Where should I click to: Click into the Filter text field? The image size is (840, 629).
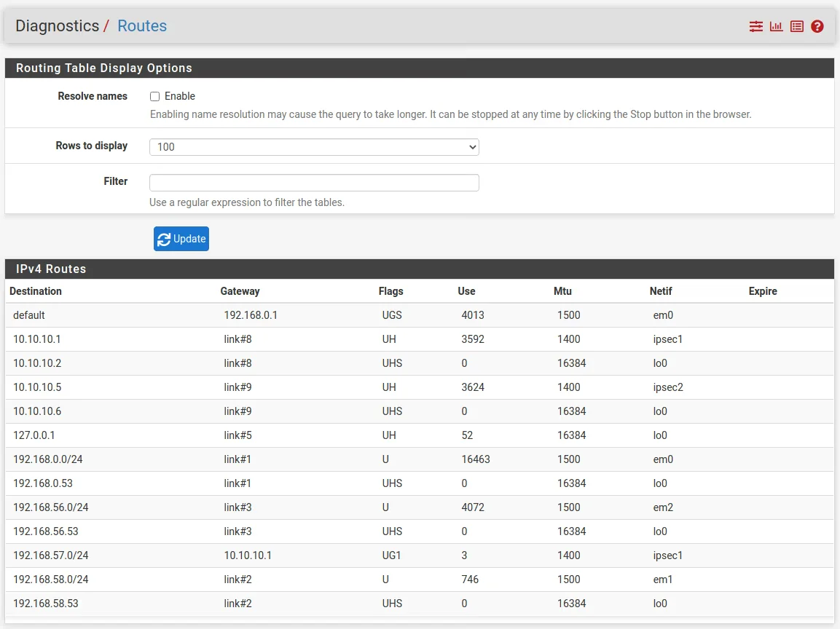click(x=314, y=183)
